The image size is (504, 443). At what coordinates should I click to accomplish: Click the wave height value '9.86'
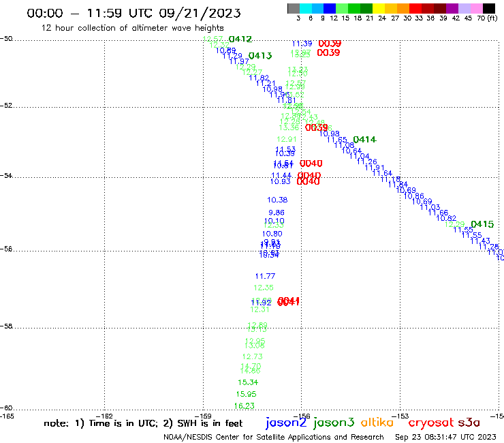[x=277, y=213]
